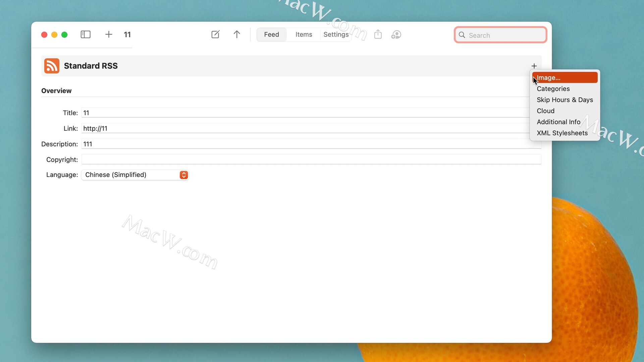Click the green full-screen window button

click(x=64, y=35)
